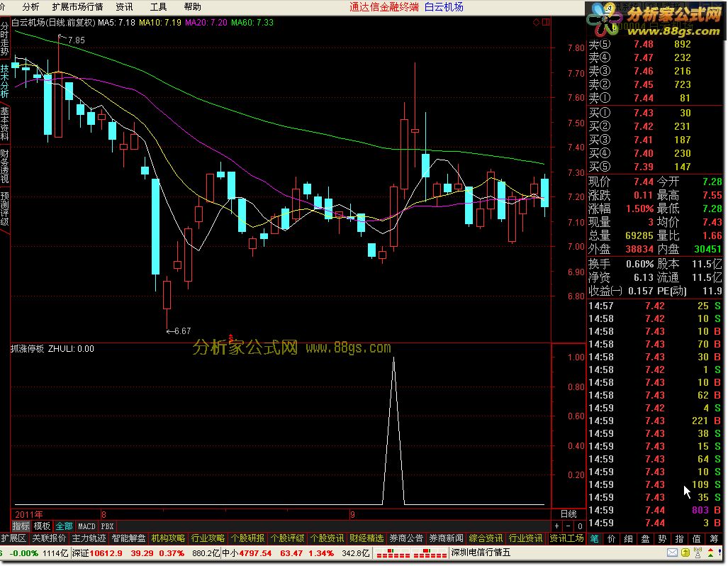
Task: Click the red flag marker below chart
Action: coord(231,338)
